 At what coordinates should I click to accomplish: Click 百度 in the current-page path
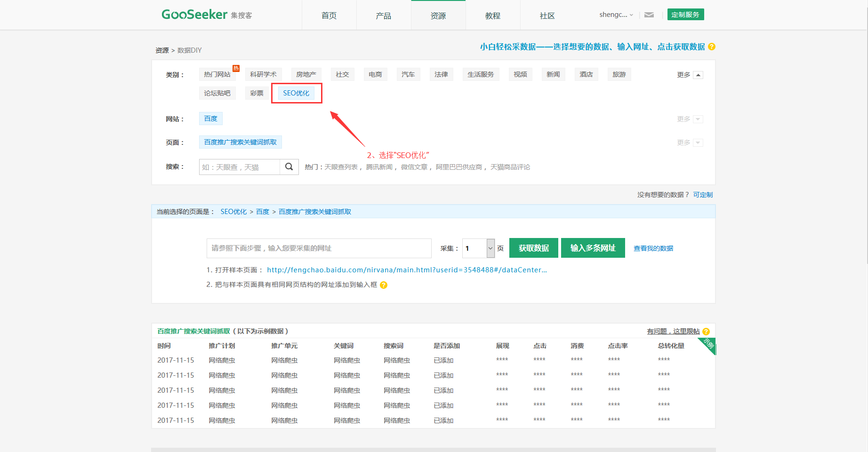(263, 212)
